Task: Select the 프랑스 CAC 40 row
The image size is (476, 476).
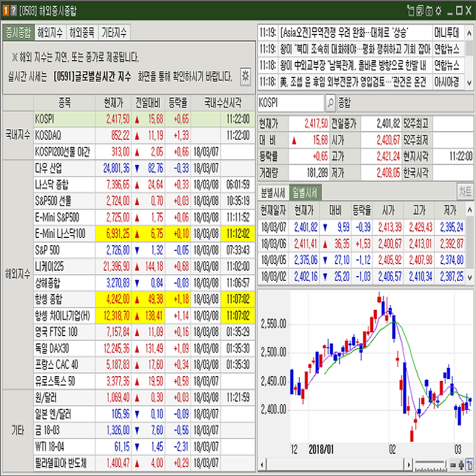Action: coord(144,365)
